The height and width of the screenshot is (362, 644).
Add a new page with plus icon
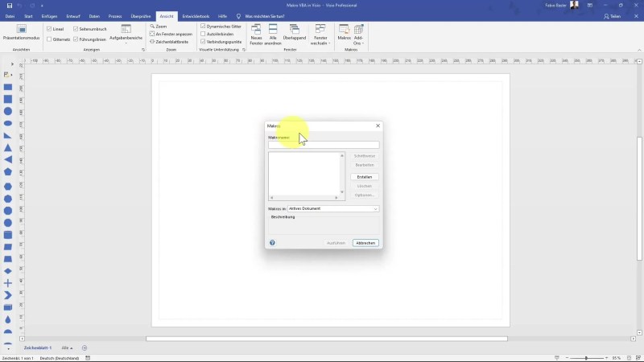(x=85, y=348)
